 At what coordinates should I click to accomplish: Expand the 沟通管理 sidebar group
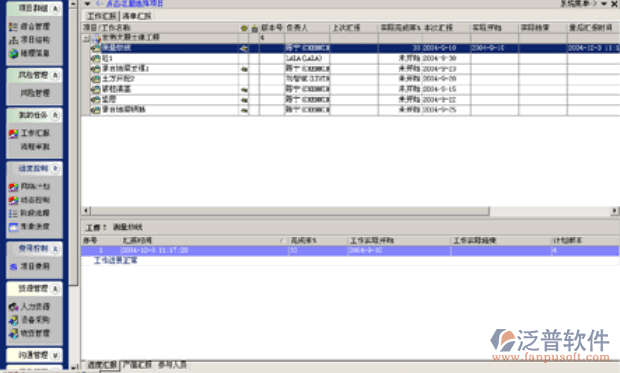click(55, 355)
